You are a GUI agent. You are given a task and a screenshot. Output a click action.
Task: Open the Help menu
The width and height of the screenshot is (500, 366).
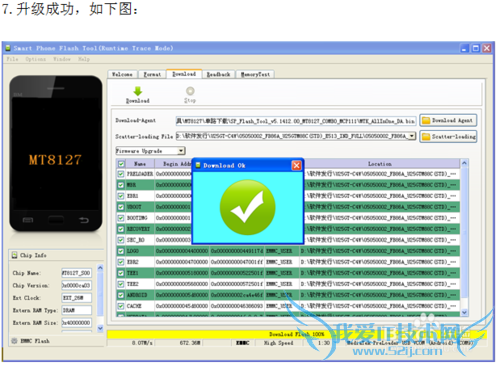point(84,59)
